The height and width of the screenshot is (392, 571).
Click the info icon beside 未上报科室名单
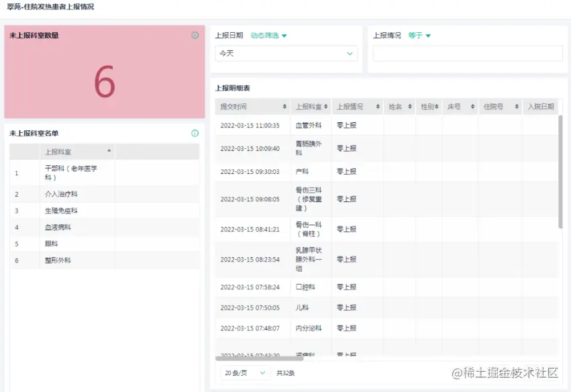(x=194, y=134)
